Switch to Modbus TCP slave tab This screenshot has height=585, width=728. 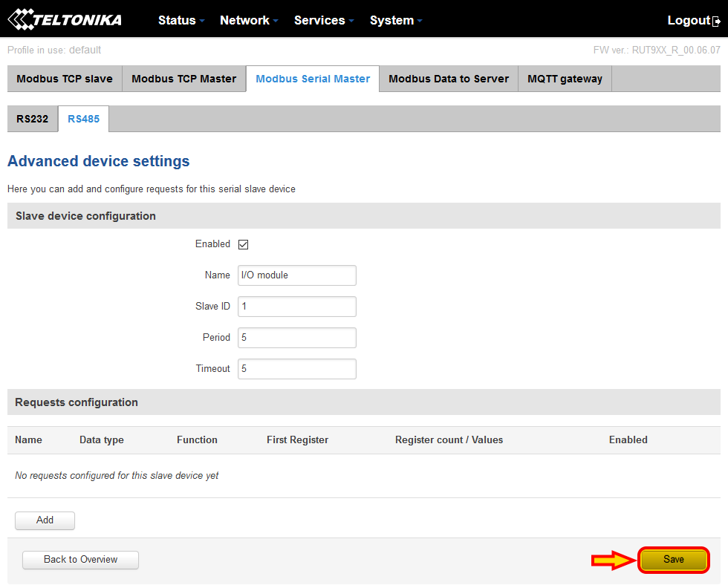tap(65, 79)
